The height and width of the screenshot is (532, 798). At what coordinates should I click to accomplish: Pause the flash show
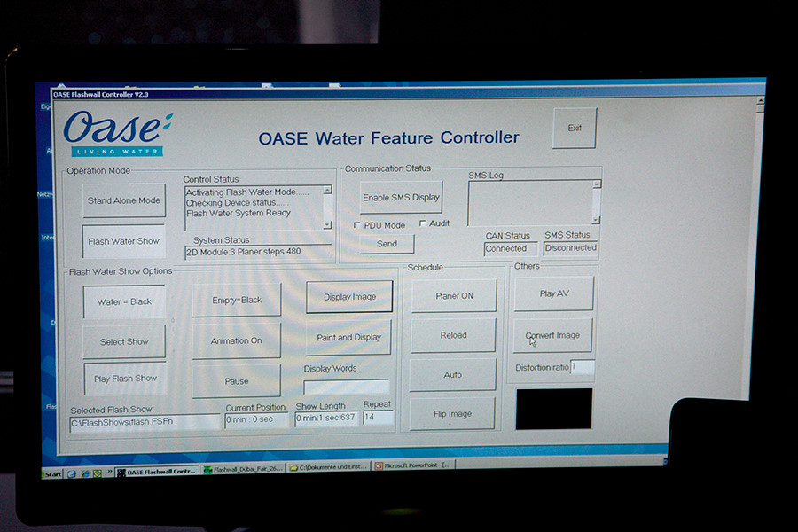tap(237, 380)
